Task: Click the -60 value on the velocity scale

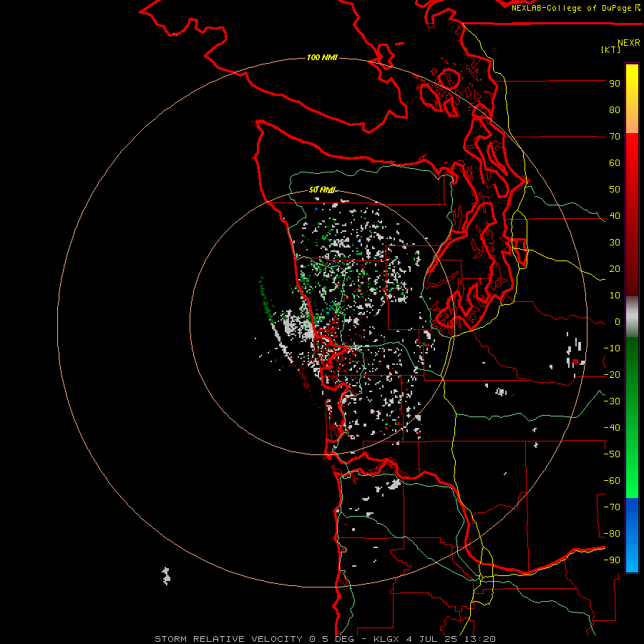Action: (x=612, y=481)
